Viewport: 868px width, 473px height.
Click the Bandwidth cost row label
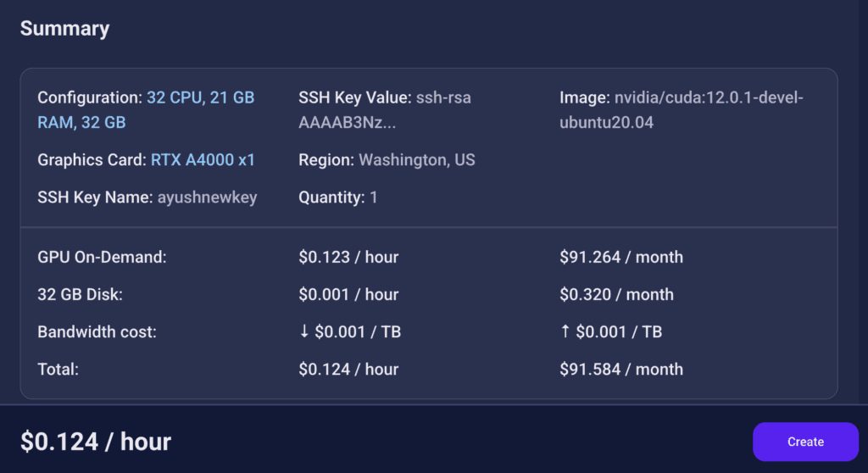[97, 332]
